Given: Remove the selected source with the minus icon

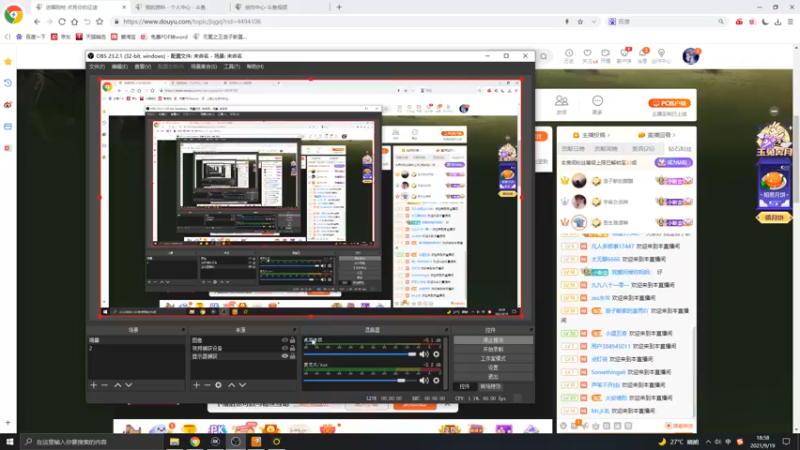Looking at the screenshot, I should coord(207,385).
